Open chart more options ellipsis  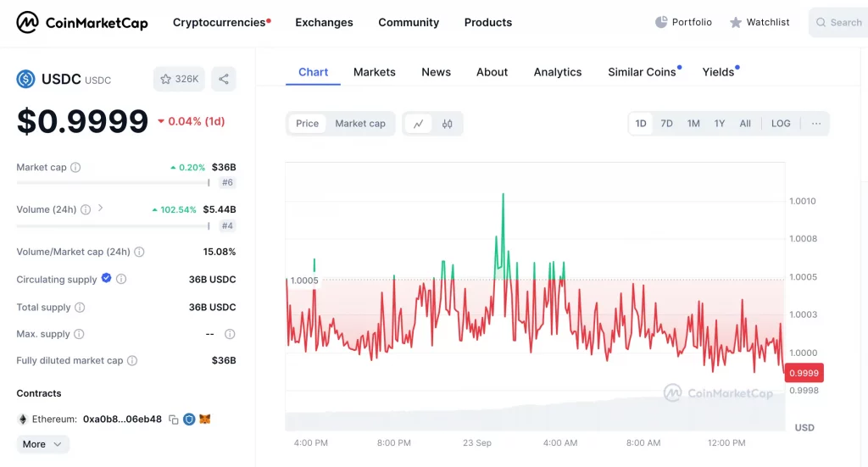816,124
